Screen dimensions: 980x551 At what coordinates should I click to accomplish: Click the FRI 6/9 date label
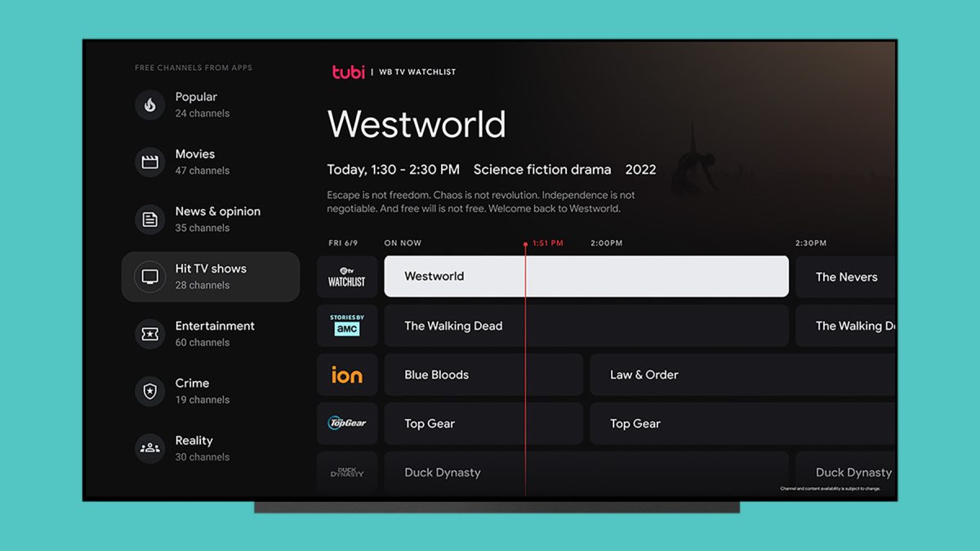[343, 243]
